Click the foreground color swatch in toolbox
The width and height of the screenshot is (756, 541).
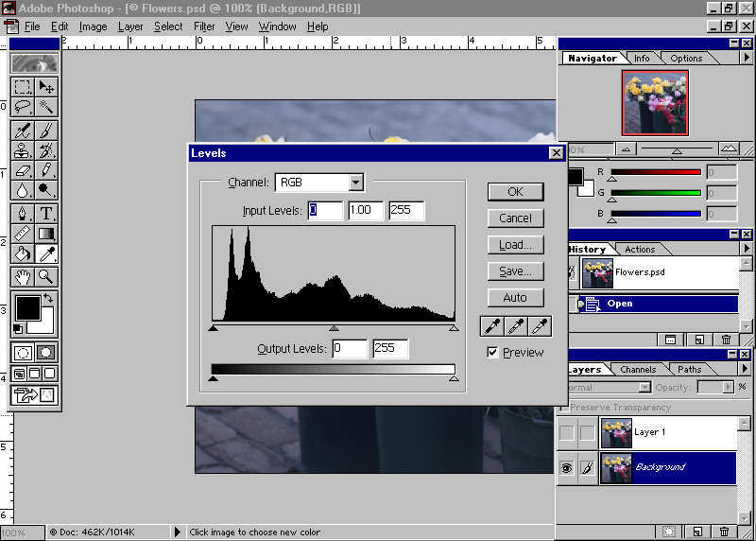[27, 308]
